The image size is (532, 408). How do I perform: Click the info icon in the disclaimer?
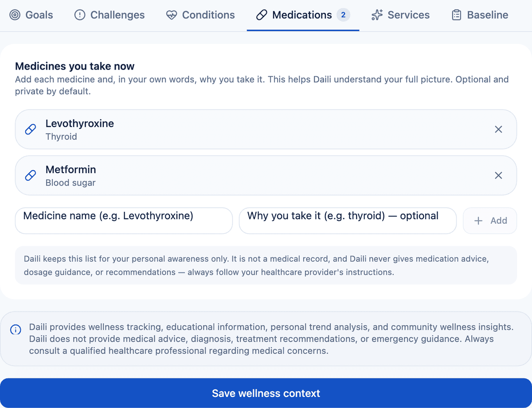[x=15, y=330]
